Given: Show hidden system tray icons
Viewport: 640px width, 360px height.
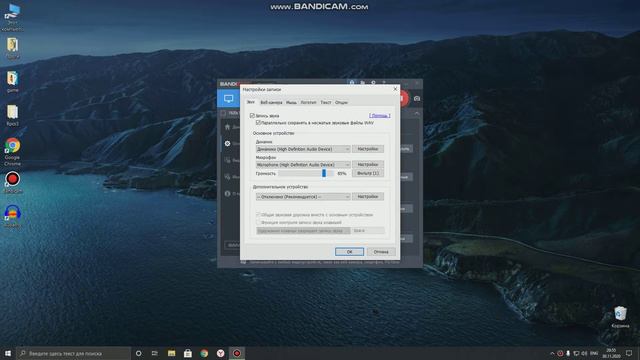Looking at the screenshot, I should tap(552, 353).
